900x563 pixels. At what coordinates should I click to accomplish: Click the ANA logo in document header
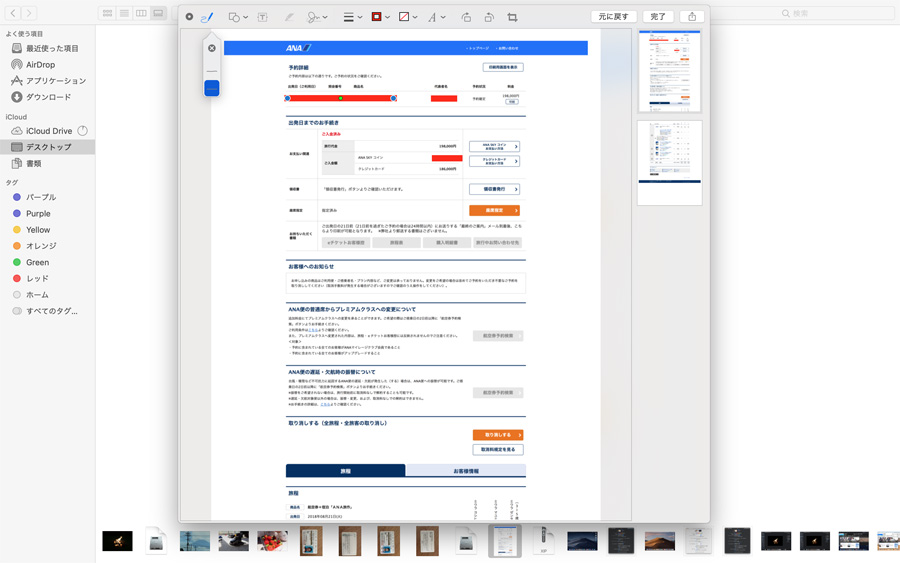(x=298, y=48)
